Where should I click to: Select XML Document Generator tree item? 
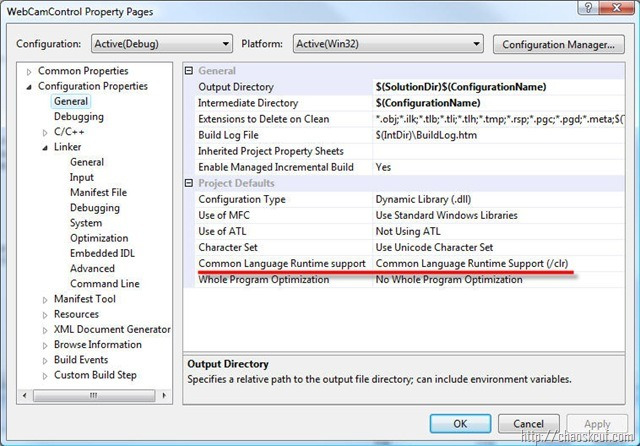[112, 329]
